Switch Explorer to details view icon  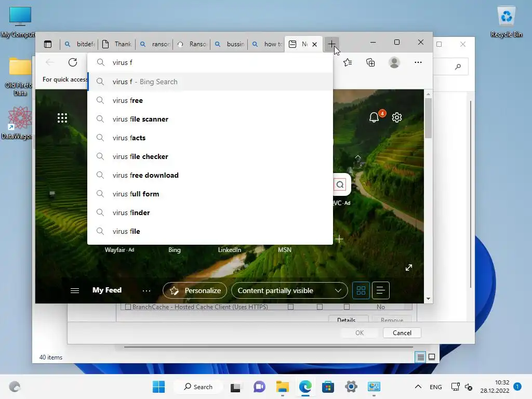tap(420, 357)
